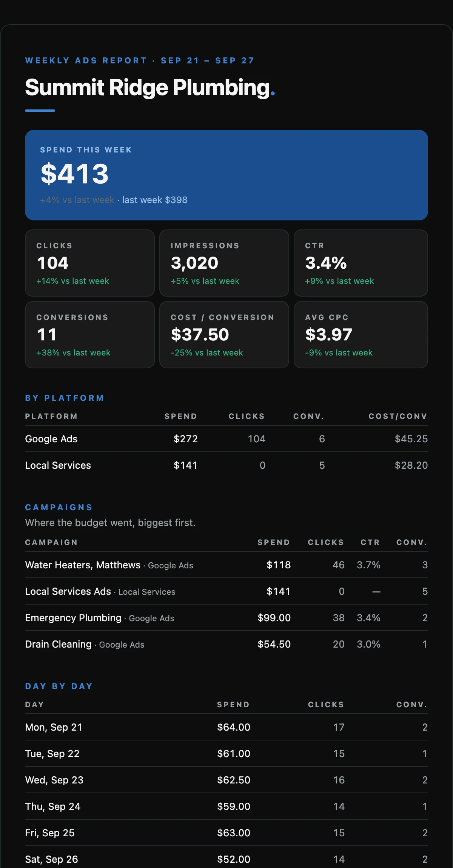
Task: Select '+5% vs last week' under Impressions
Action: pos(205,281)
